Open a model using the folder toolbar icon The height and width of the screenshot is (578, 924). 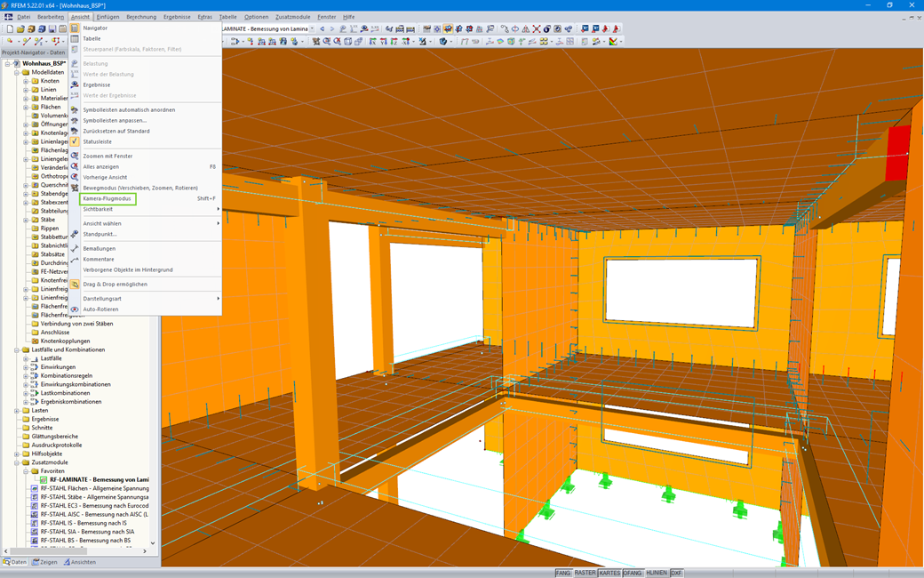coord(22,28)
